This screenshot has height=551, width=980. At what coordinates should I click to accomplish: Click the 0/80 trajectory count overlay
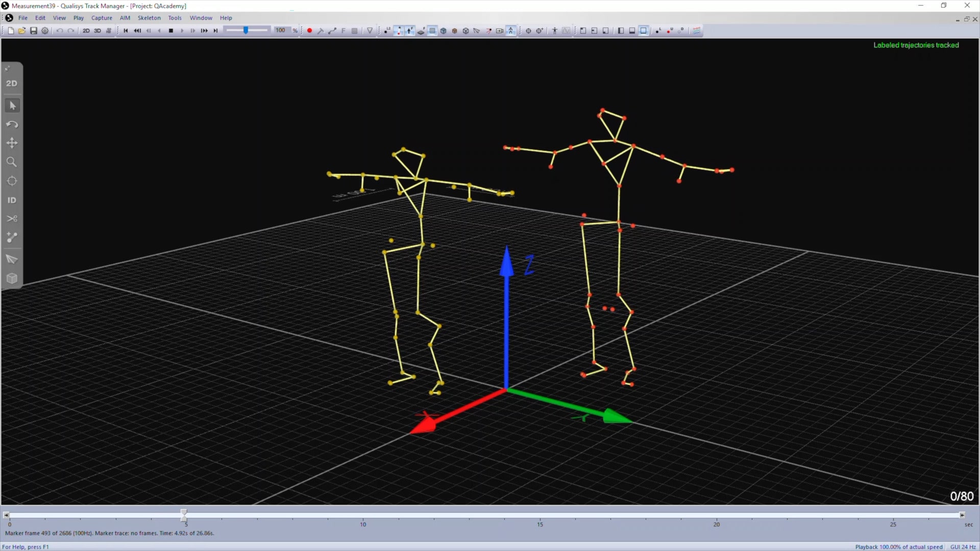pos(962,496)
